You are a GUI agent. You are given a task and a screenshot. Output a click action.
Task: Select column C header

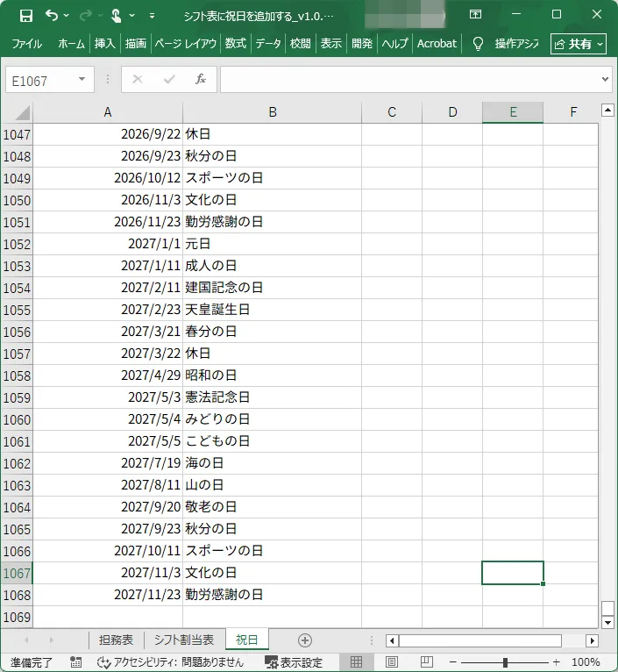pos(392,112)
